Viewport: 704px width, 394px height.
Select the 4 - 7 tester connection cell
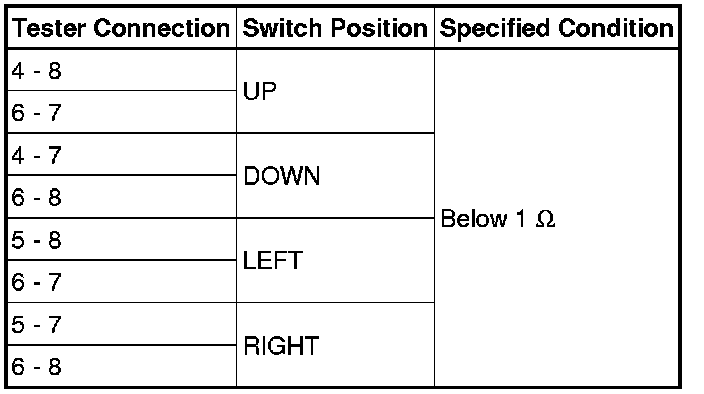pos(122,154)
